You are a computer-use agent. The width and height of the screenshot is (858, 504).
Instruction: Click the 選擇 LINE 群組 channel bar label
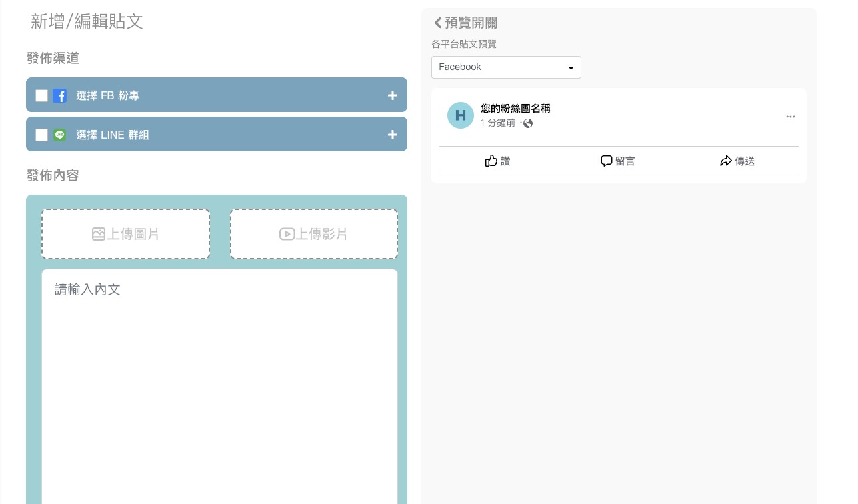tap(113, 135)
